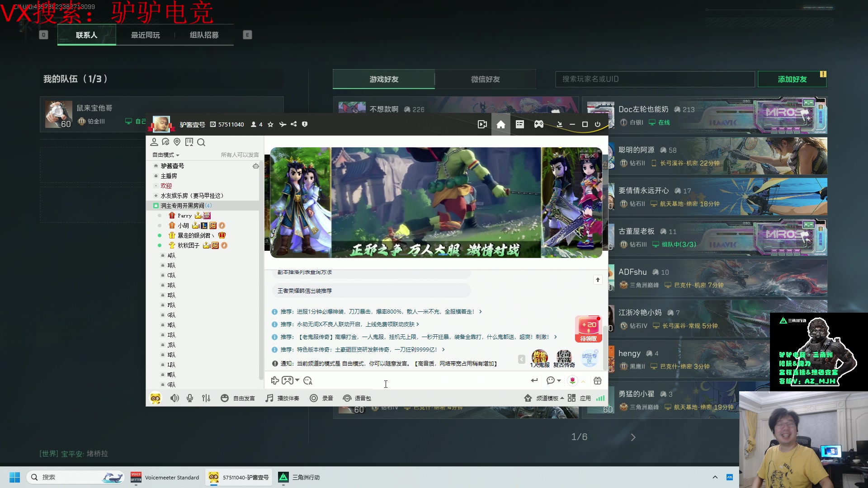The image size is (868, 488).
Task: Open the user profile icon above channel tree
Action: click(154, 142)
